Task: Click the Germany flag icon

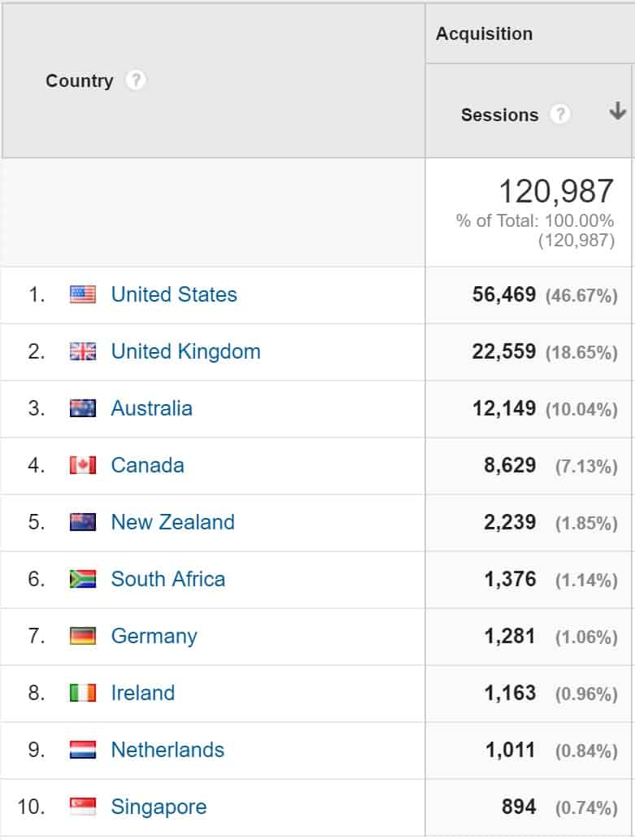Action: point(83,636)
